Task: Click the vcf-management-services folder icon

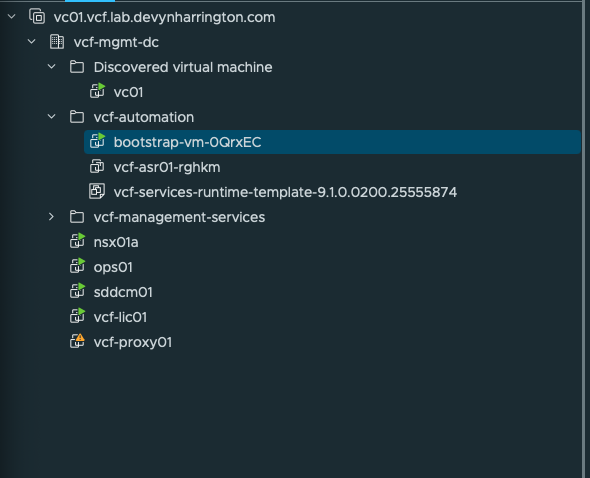Action: (x=77, y=217)
